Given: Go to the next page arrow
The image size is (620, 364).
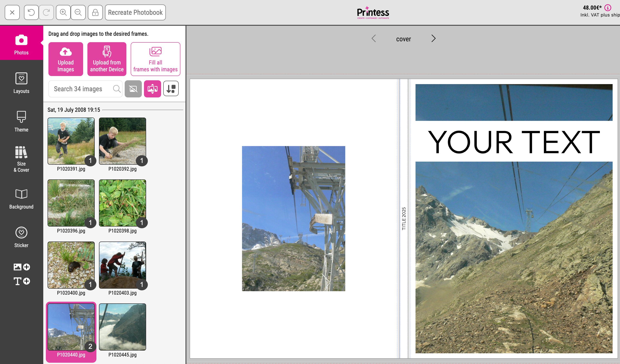Looking at the screenshot, I should pyautogui.click(x=434, y=38).
